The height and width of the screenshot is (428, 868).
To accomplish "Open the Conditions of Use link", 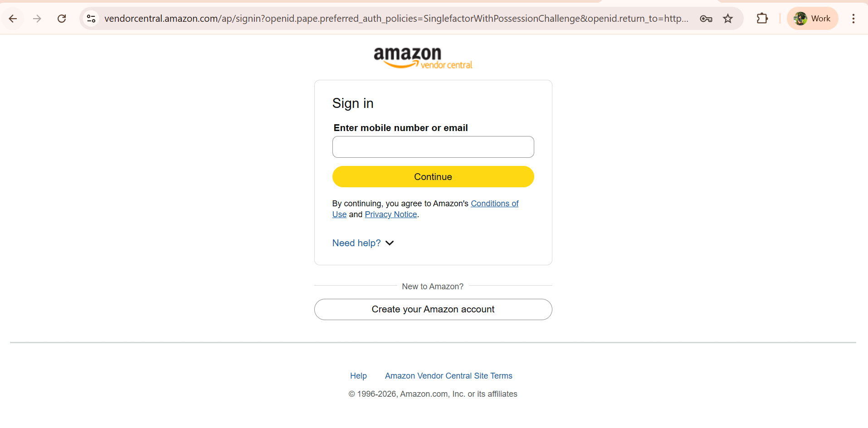I will tap(494, 204).
